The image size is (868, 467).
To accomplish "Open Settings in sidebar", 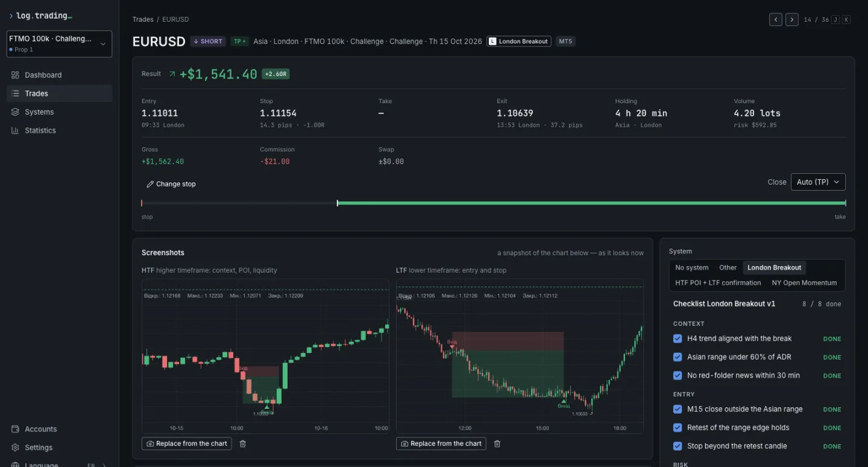I will coord(59,448).
